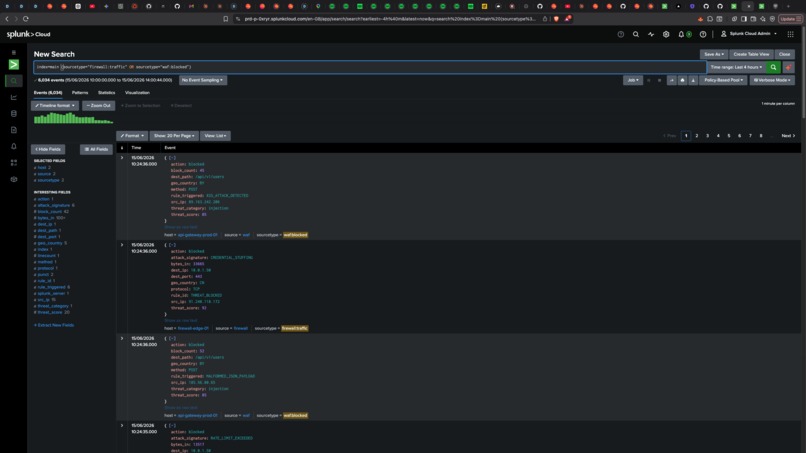Viewport: 806px width, 453px height.
Task: Pause the search job
Action: pos(649,80)
